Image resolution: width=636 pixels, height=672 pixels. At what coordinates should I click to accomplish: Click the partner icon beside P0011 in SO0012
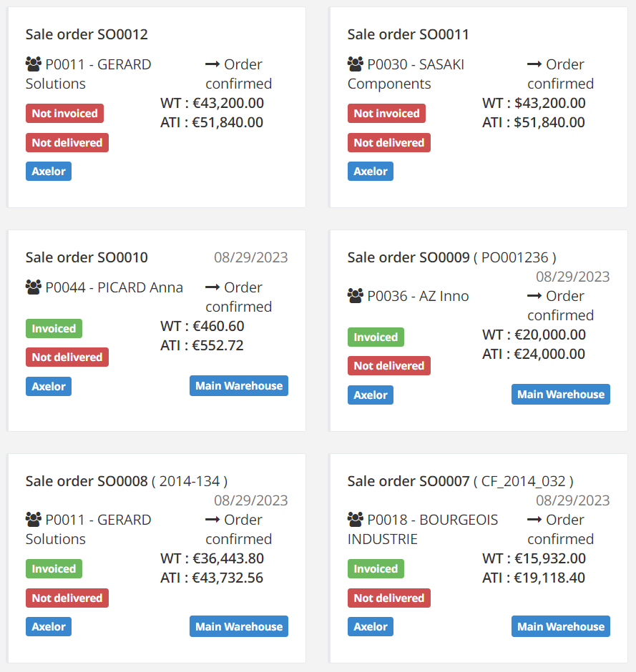point(34,64)
